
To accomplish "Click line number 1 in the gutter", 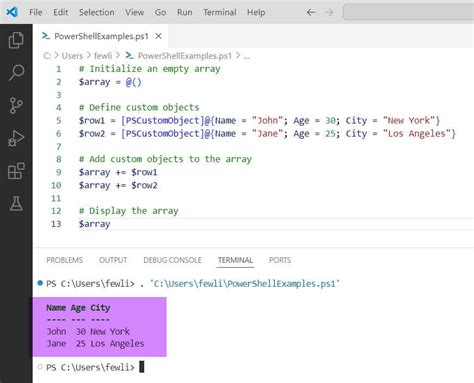I will pyautogui.click(x=59, y=69).
